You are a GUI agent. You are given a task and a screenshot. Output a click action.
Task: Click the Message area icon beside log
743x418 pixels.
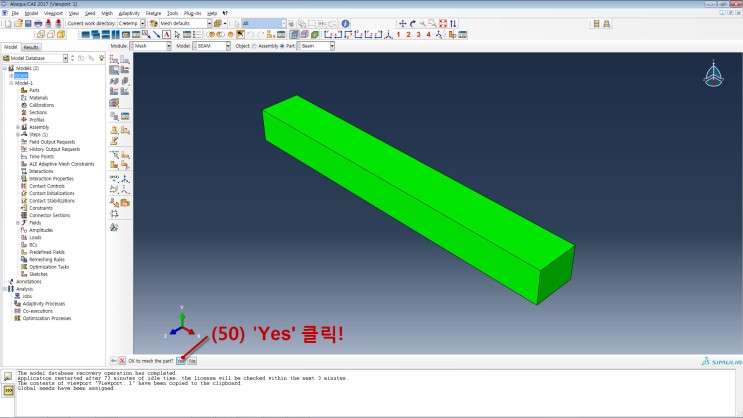(8, 376)
